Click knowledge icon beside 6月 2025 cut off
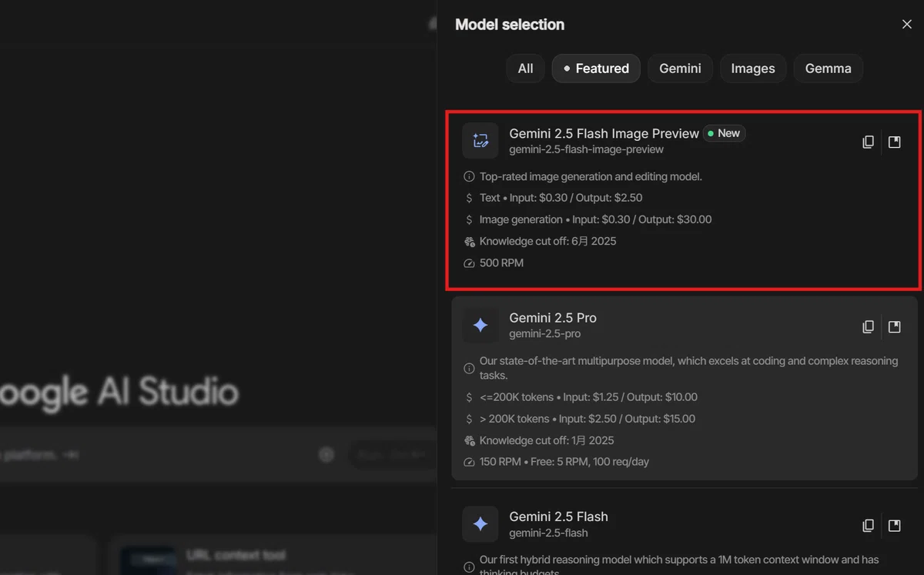The width and height of the screenshot is (924, 575). click(469, 242)
